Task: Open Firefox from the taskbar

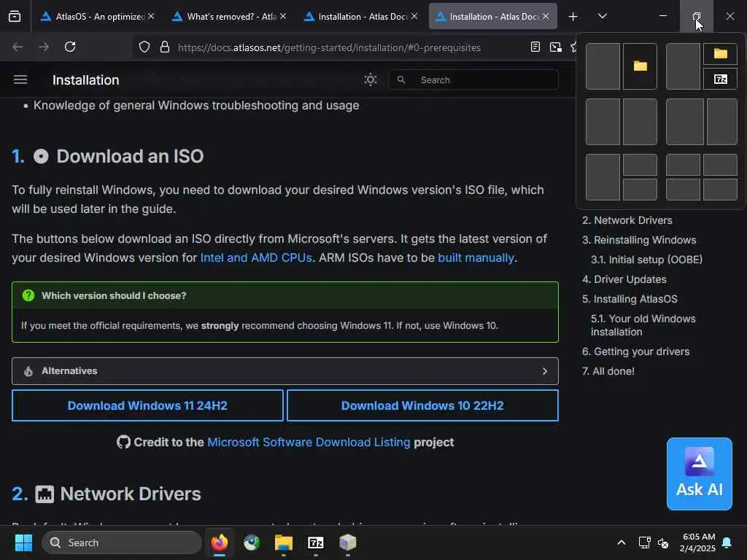Action: click(219, 542)
